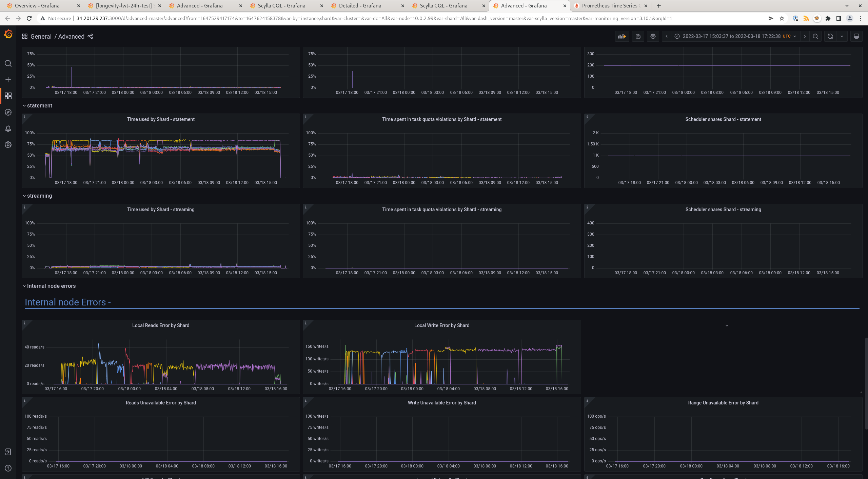Save the dashboard using the disk icon
868x479 pixels.
[x=638, y=36]
